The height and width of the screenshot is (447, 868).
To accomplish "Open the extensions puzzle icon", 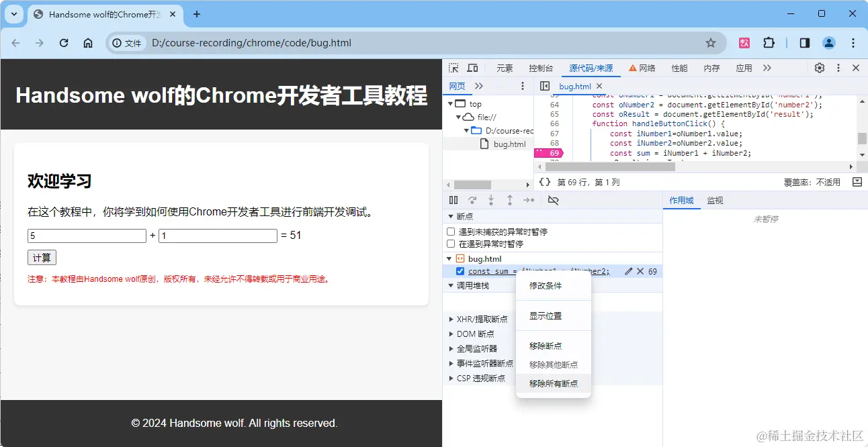I will click(769, 43).
